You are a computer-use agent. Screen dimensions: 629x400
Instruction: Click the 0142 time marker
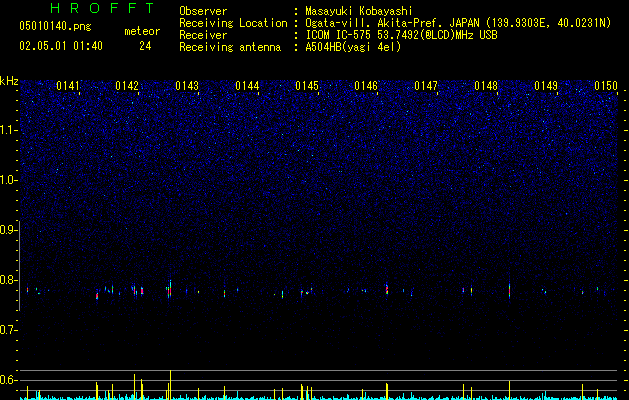(x=127, y=86)
